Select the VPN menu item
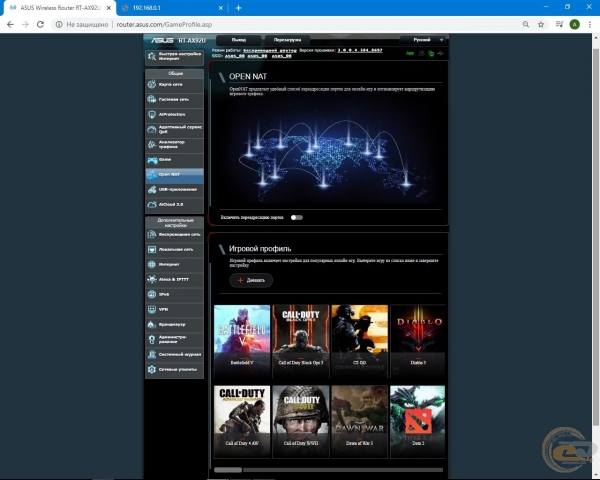 [x=174, y=309]
